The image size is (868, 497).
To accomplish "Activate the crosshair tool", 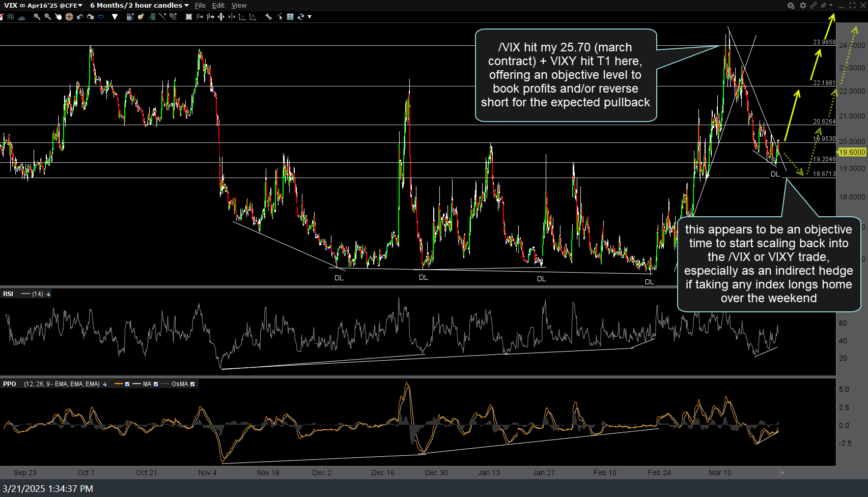I will click(69, 17).
